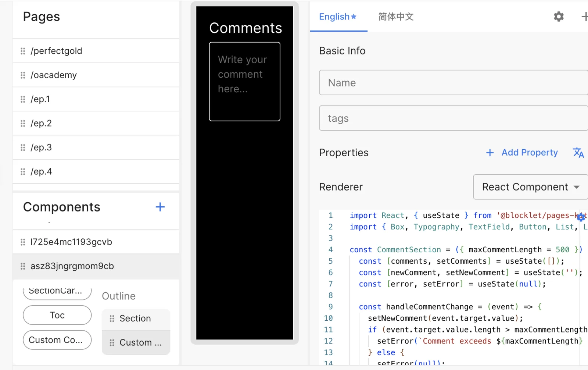Open the /ep.4 page
Image resolution: width=588 pixels, height=370 pixels.
pyautogui.click(x=96, y=171)
